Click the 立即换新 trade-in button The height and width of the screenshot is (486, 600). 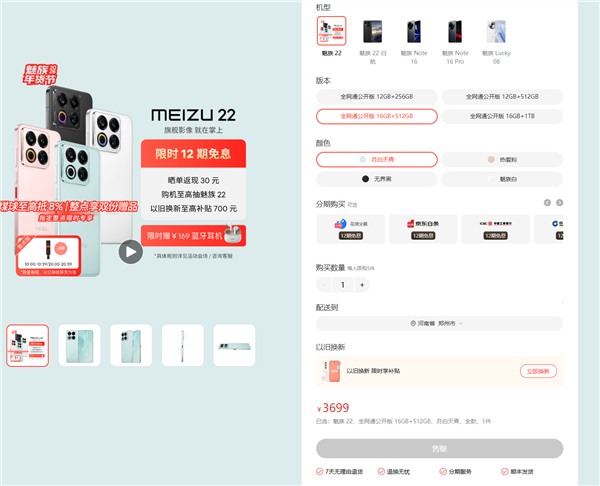click(538, 371)
